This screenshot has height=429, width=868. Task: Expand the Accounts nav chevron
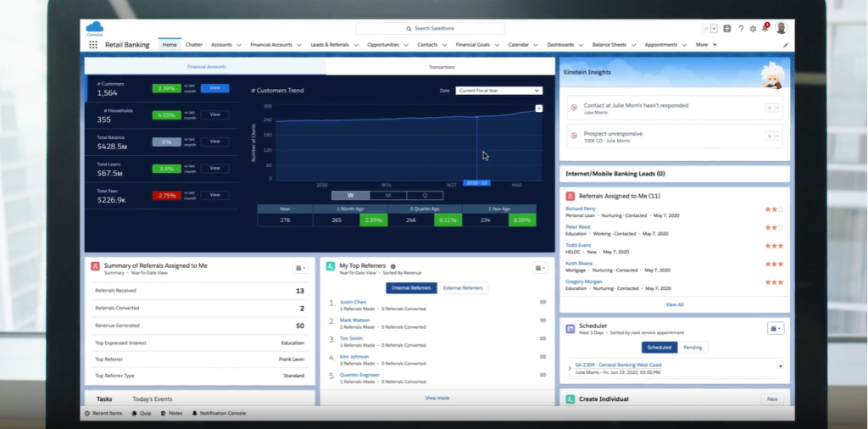point(239,46)
